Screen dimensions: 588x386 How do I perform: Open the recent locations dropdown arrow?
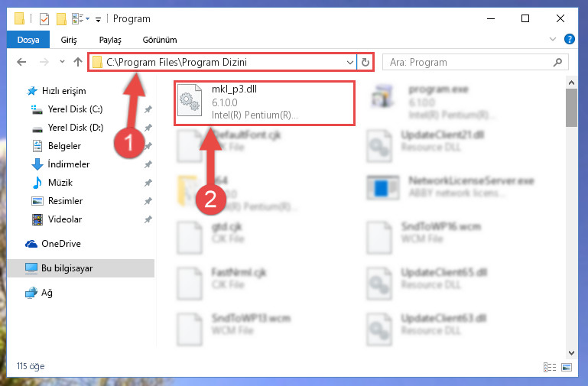(62, 62)
